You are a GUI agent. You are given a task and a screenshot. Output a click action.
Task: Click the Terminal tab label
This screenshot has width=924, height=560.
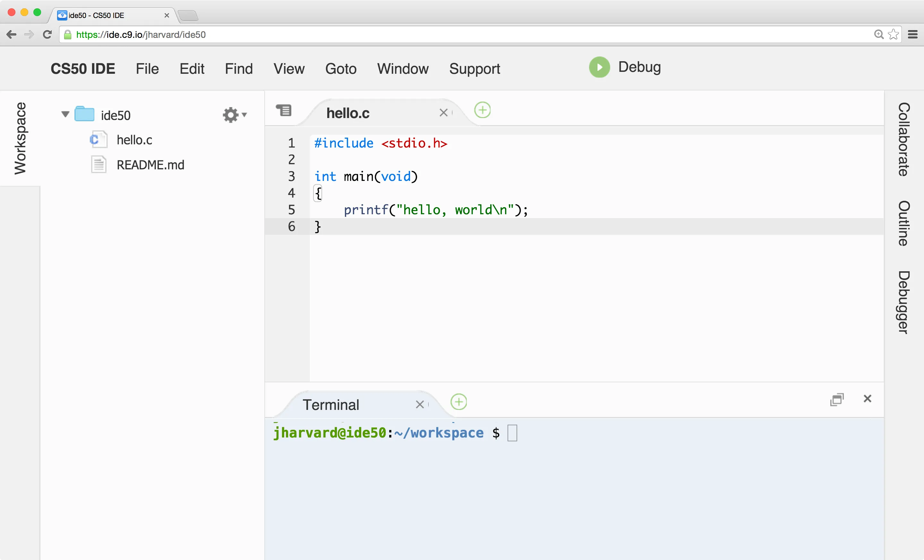click(330, 404)
